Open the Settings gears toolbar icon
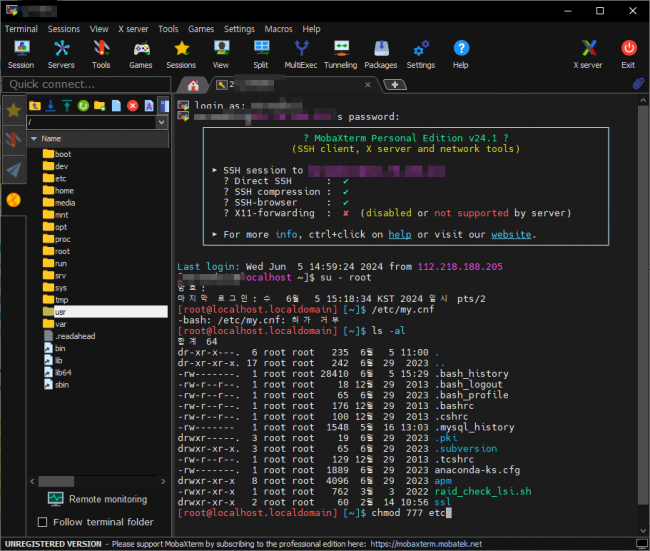The height and width of the screenshot is (551, 650). click(x=421, y=54)
